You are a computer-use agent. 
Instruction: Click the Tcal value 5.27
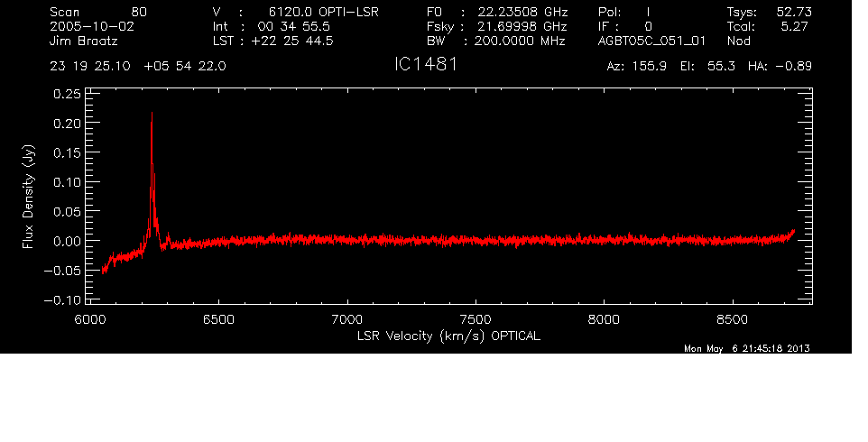click(794, 26)
